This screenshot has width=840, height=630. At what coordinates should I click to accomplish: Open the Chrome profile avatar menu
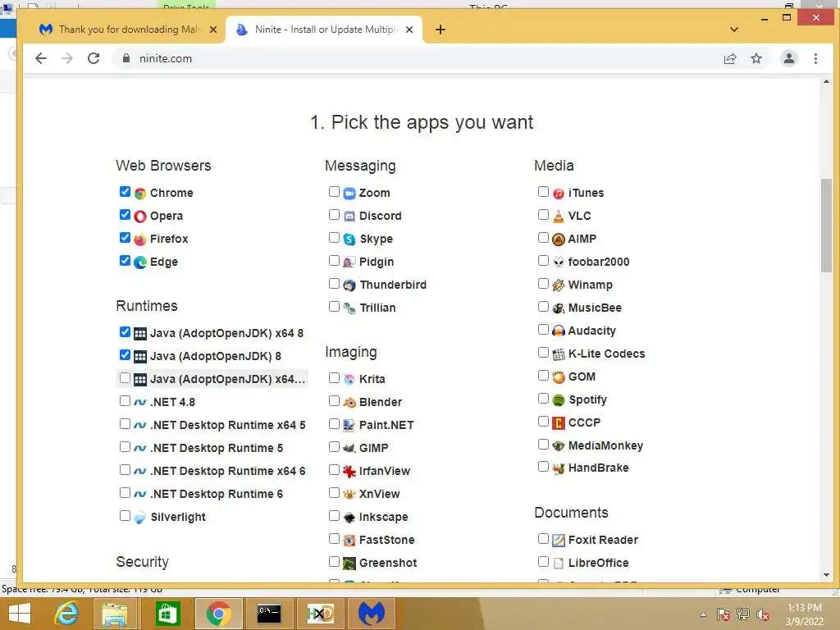788,58
